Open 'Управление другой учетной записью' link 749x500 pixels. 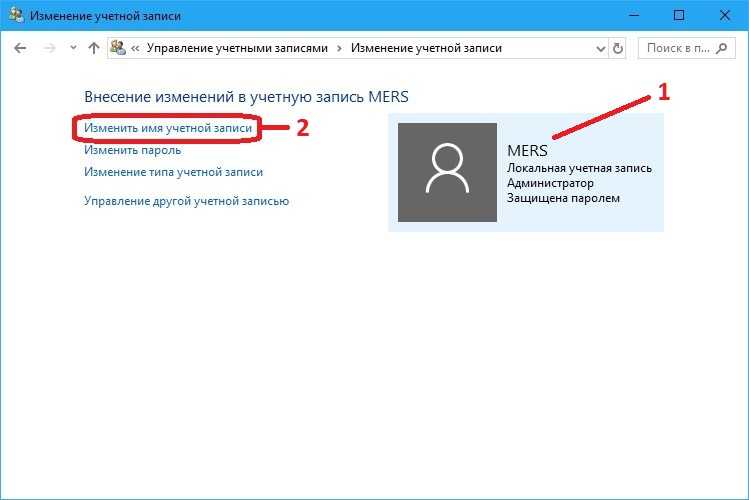tap(186, 201)
